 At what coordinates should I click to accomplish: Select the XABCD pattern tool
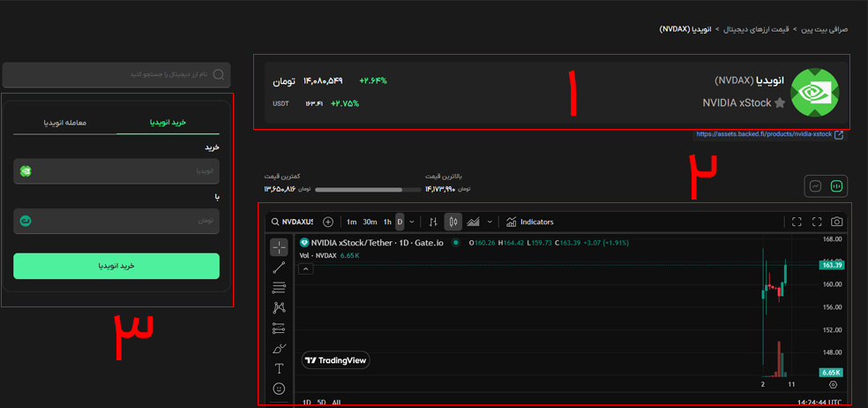(x=279, y=307)
